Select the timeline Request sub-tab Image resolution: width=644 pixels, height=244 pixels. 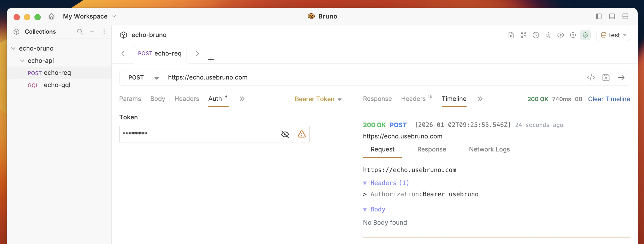383,149
